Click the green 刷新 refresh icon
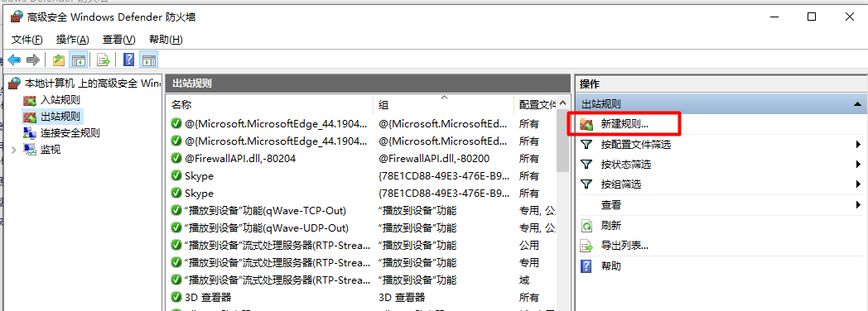 (586, 225)
